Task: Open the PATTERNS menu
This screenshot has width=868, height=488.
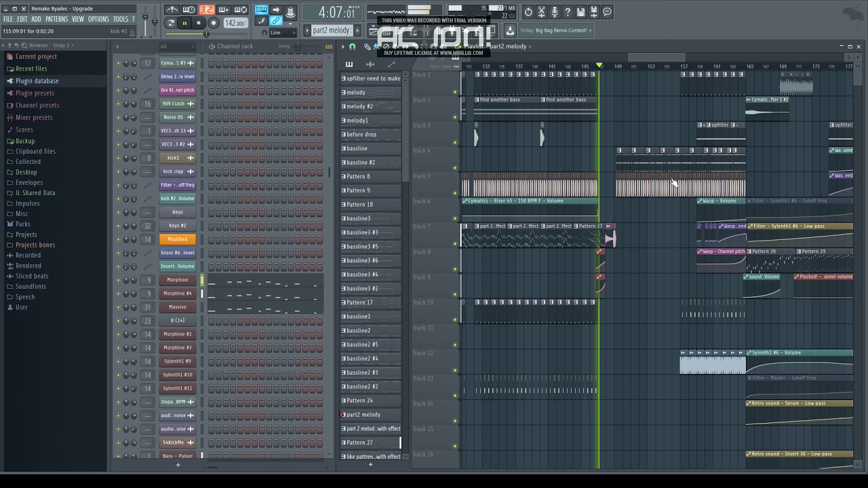Action: click(56, 19)
